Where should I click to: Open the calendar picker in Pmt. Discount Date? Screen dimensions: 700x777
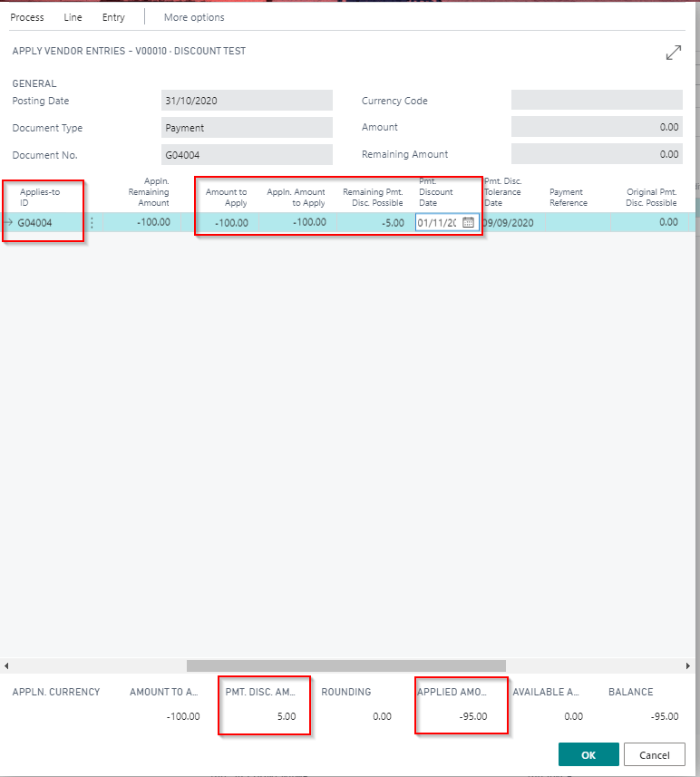tap(469, 222)
